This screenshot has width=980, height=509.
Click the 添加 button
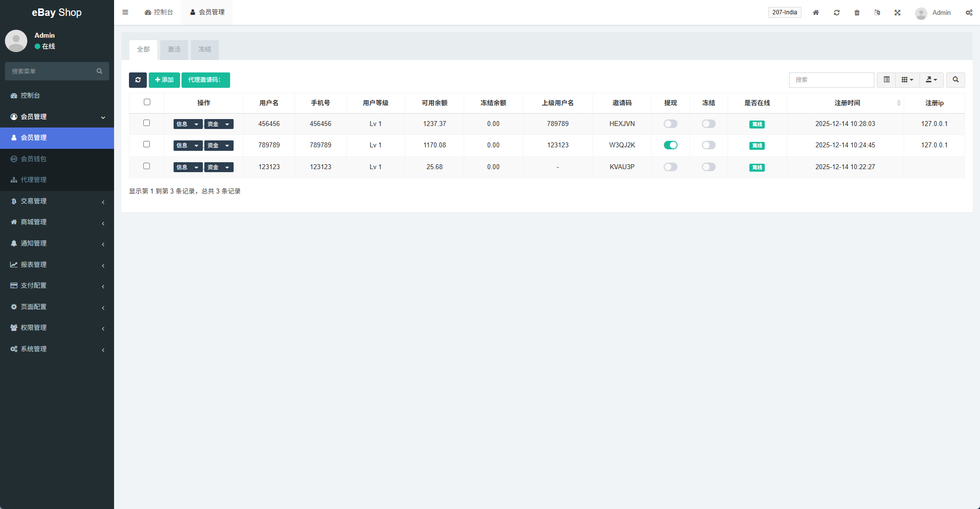pos(164,80)
